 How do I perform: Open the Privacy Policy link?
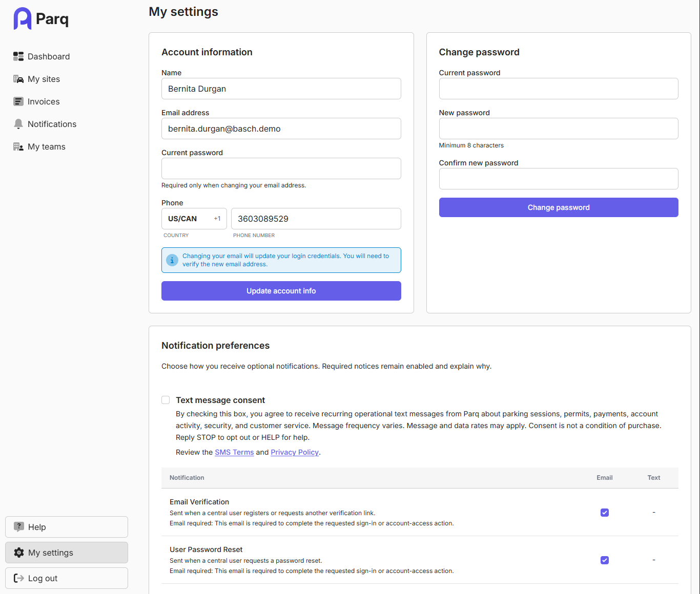pyautogui.click(x=295, y=452)
